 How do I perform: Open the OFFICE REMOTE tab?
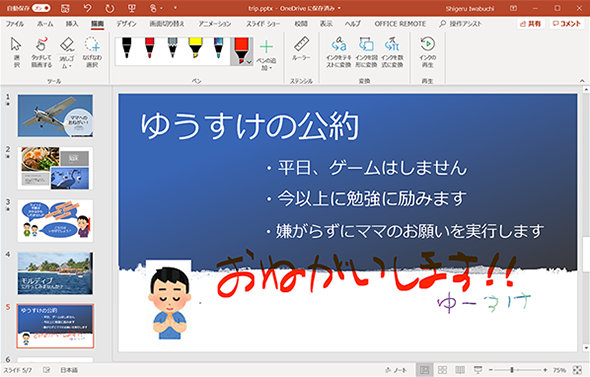pyautogui.click(x=400, y=24)
